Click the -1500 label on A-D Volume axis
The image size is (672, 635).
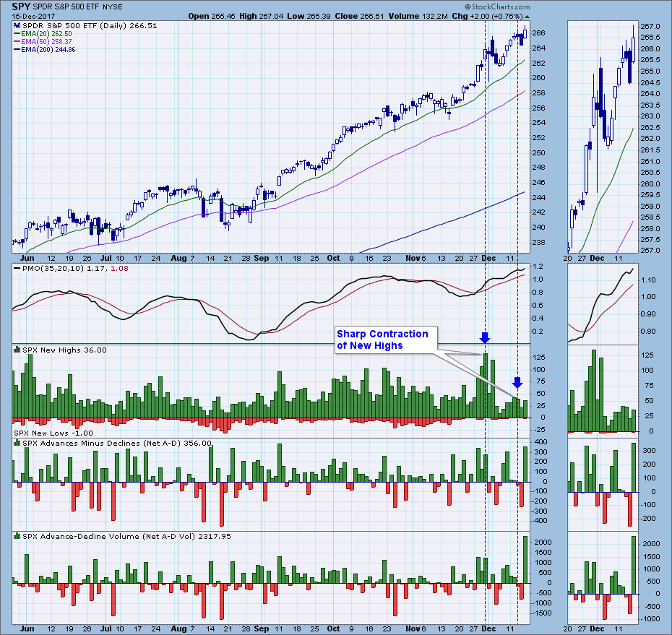(x=542, y=613)
